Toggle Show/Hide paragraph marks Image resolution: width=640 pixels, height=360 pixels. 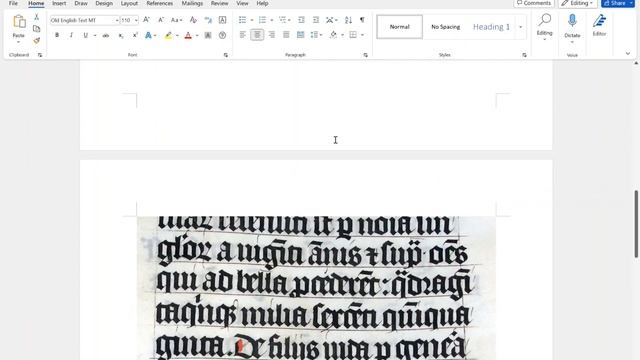(362, 20)
